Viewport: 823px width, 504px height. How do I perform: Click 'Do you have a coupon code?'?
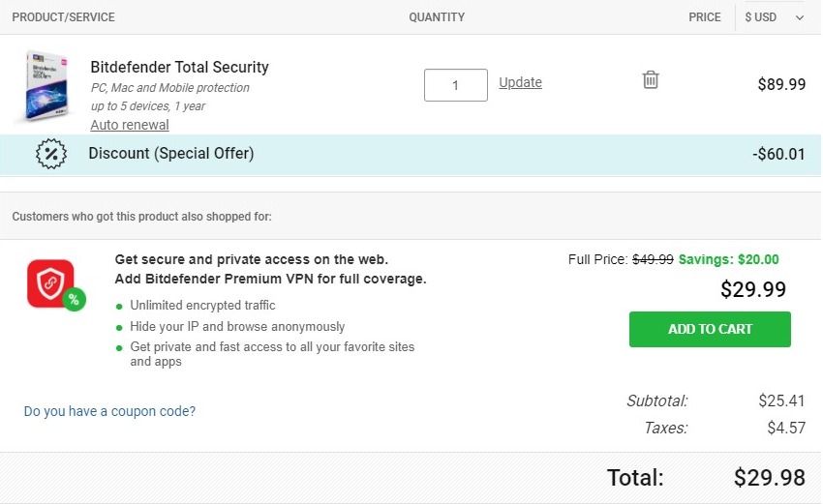[x=109, y=411]
